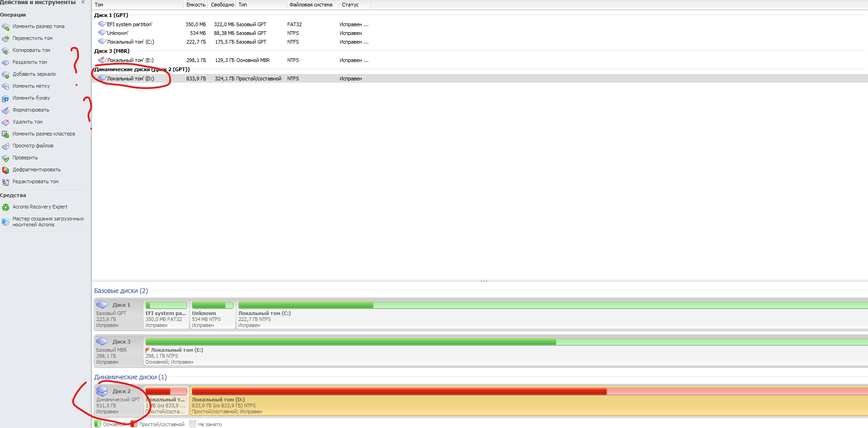This screenshot has width=868, height=428.
Task: Select the Диск 1 drive icon in the disk map
Action: [x=102, y=305]
